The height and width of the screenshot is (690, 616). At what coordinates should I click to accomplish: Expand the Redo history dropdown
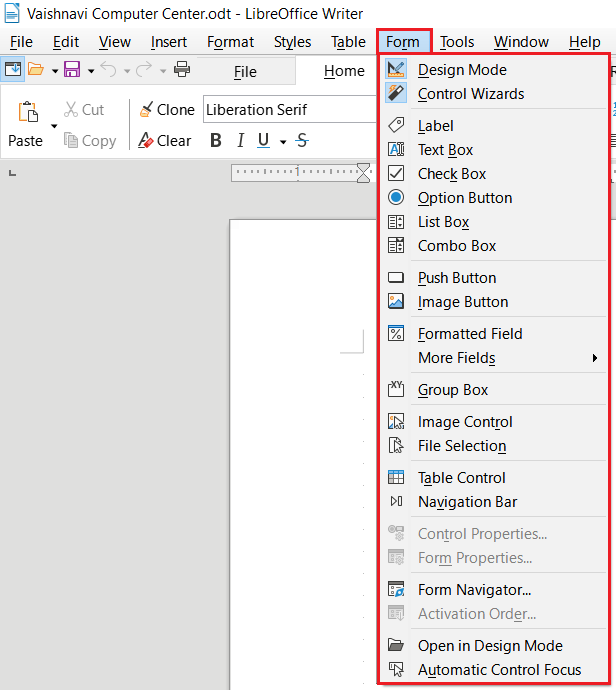pos(163,70)
